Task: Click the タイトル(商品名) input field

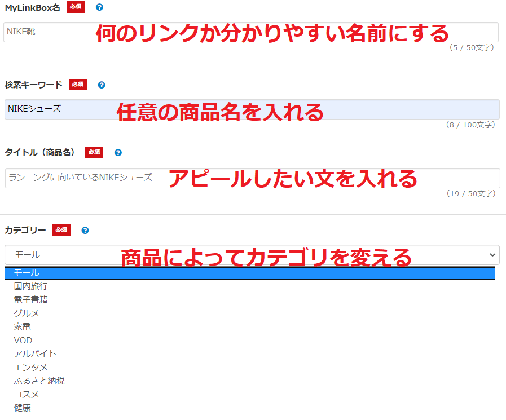Action: tap(252, 178)
